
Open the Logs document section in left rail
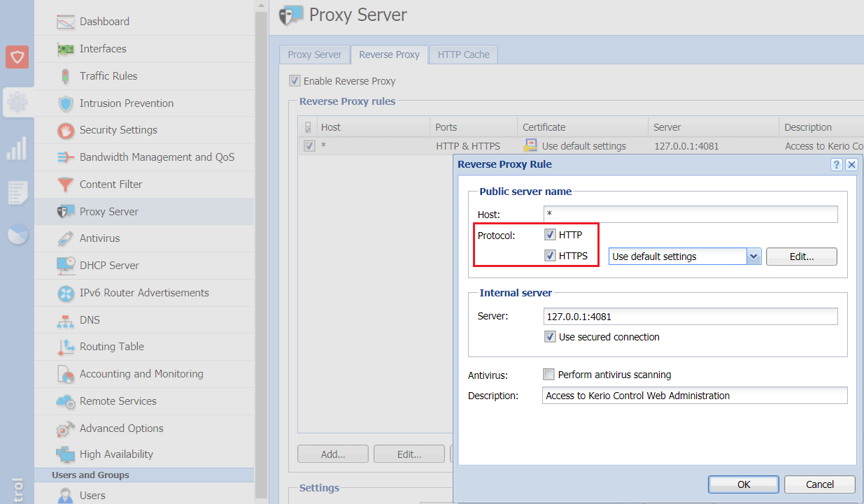[17, 192]
